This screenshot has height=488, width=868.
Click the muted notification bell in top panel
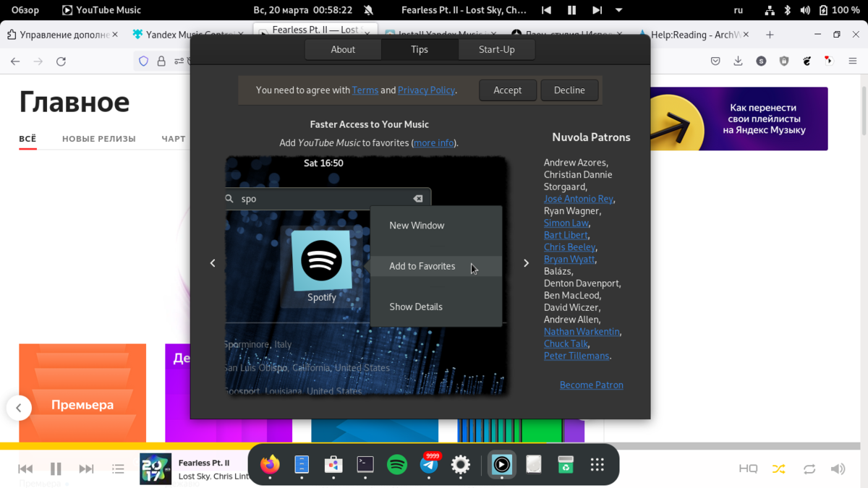[369, 10]
